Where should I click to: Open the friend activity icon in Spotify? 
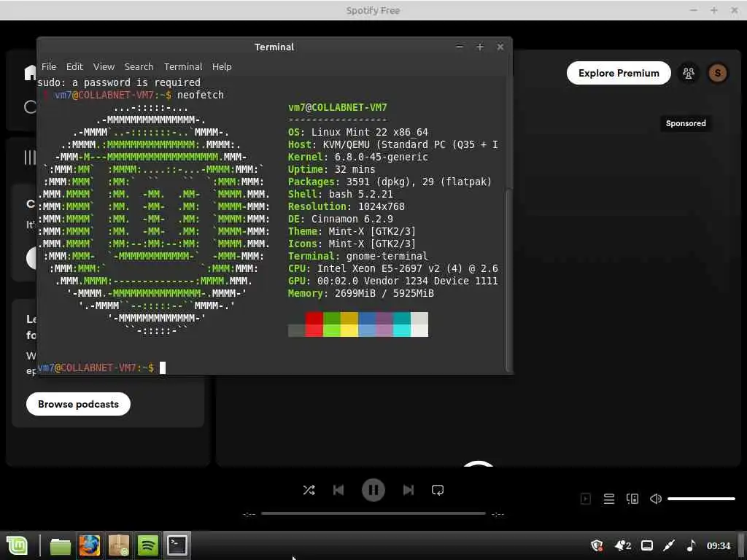[689, 73]
